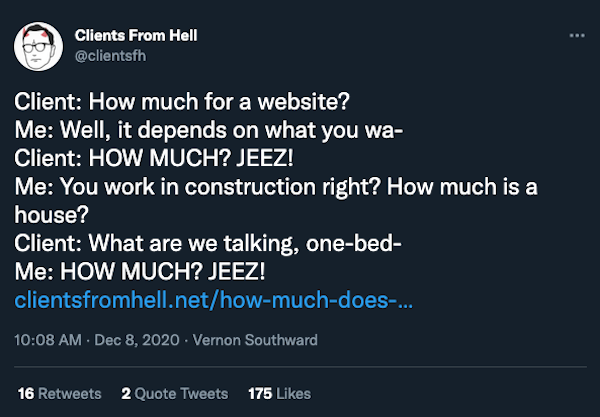View the 2 Quote Tweets list
600x417 pixels.
coord(174,393)
